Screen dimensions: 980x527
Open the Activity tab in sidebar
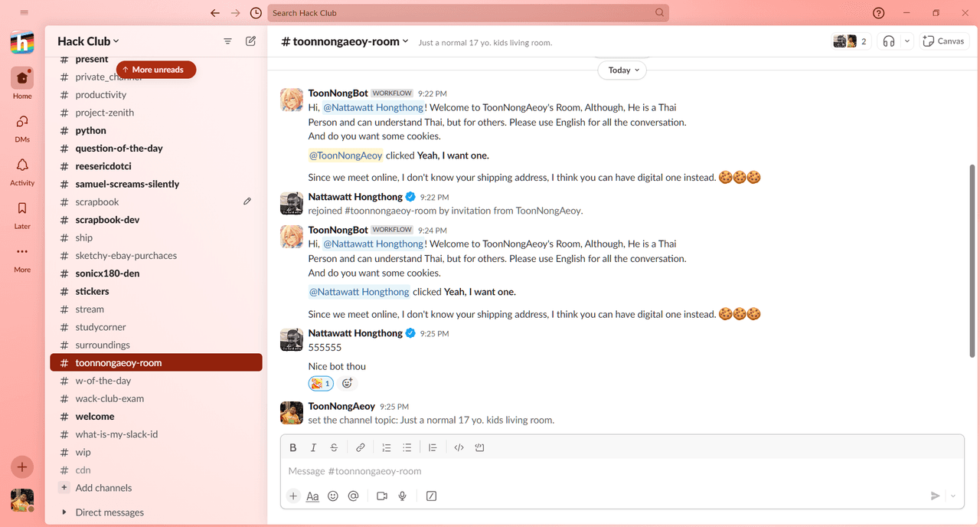[22, 171]
